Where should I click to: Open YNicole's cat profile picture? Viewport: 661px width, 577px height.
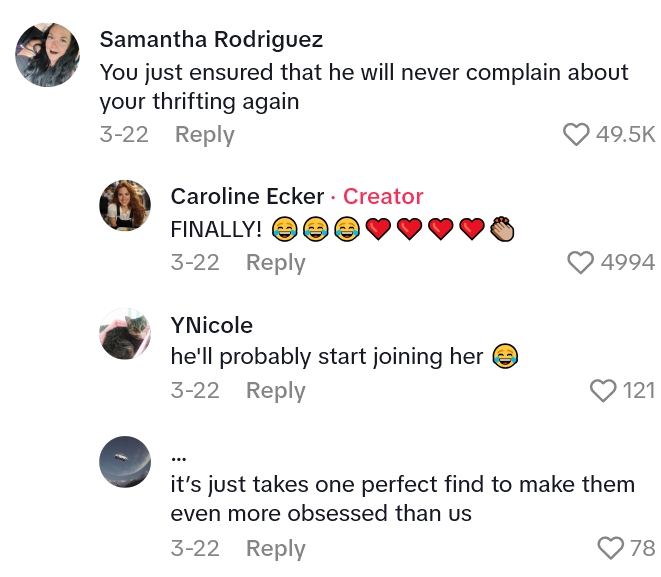[x=125, y=333]
